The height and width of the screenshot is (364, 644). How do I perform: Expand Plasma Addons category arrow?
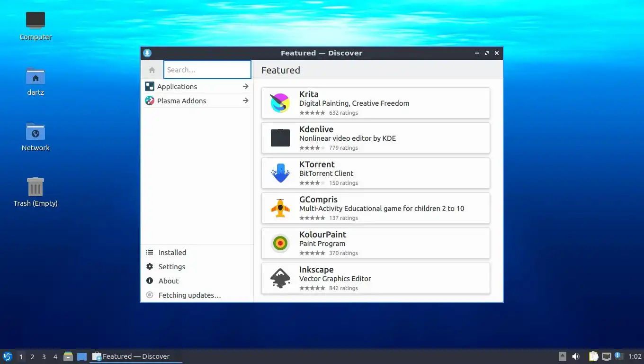[245, 100]
